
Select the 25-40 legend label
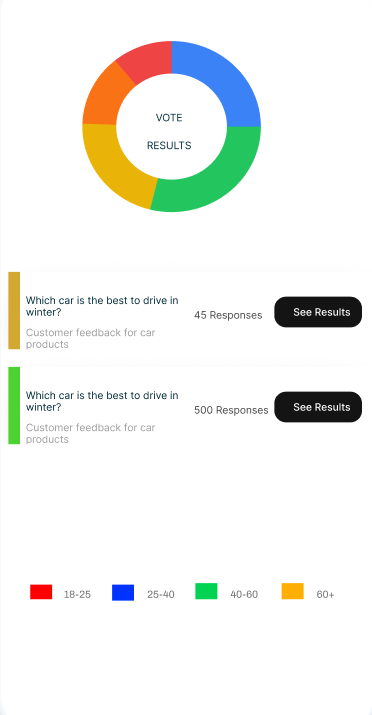[160, 595]
